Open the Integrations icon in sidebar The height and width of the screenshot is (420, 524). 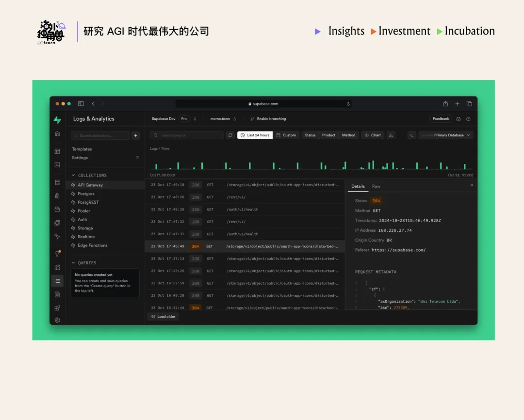(57, 308)
